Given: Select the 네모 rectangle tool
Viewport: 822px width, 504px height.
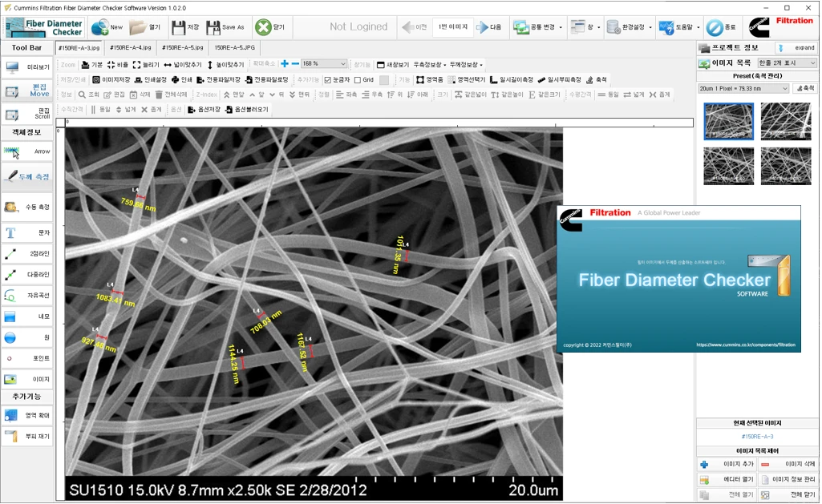Looking at the screenshot, I should [x=27, y=317].
